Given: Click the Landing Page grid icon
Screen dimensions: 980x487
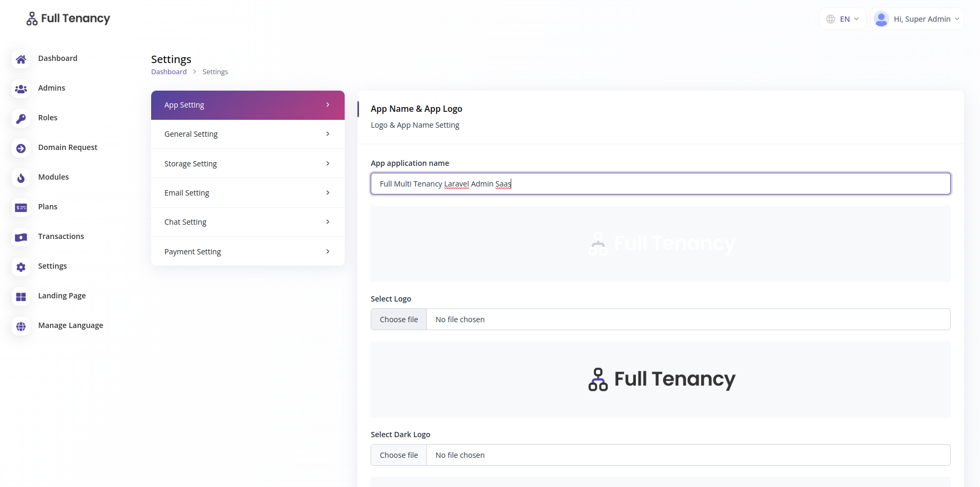Looking at the screenshot, I should (x=21, y=297).
